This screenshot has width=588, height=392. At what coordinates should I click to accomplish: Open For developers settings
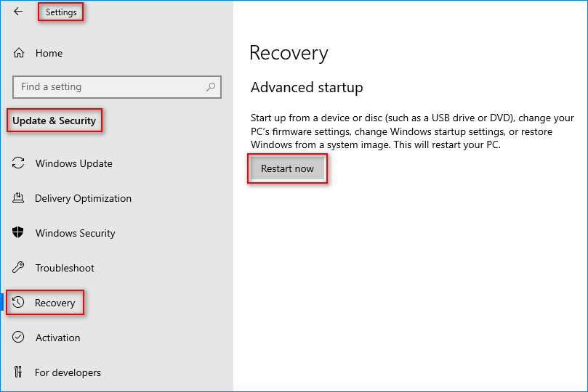tap(68, 372)
